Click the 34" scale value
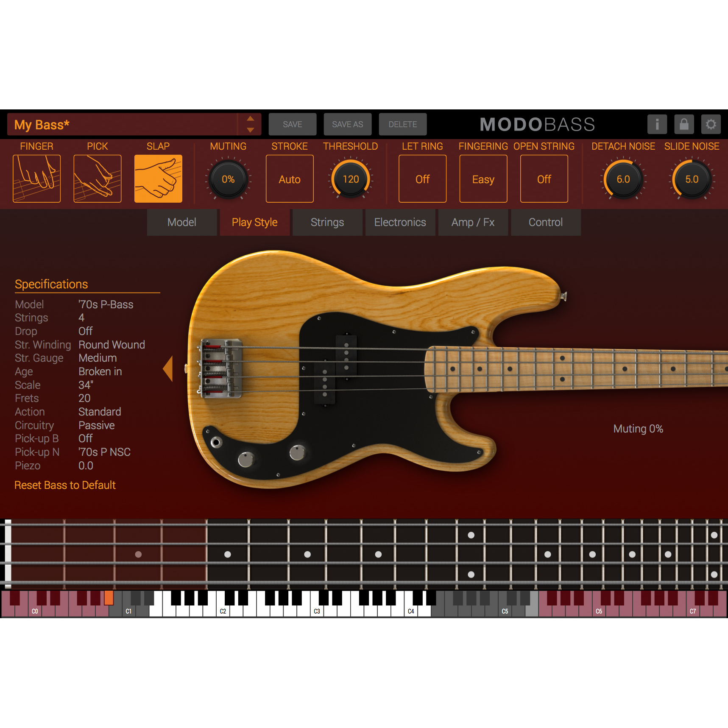 (x=86, y=385)
